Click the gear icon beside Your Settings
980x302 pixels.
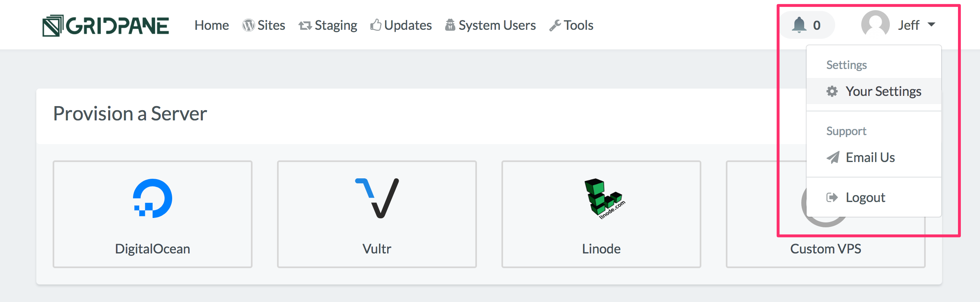[x=832, y=91]
